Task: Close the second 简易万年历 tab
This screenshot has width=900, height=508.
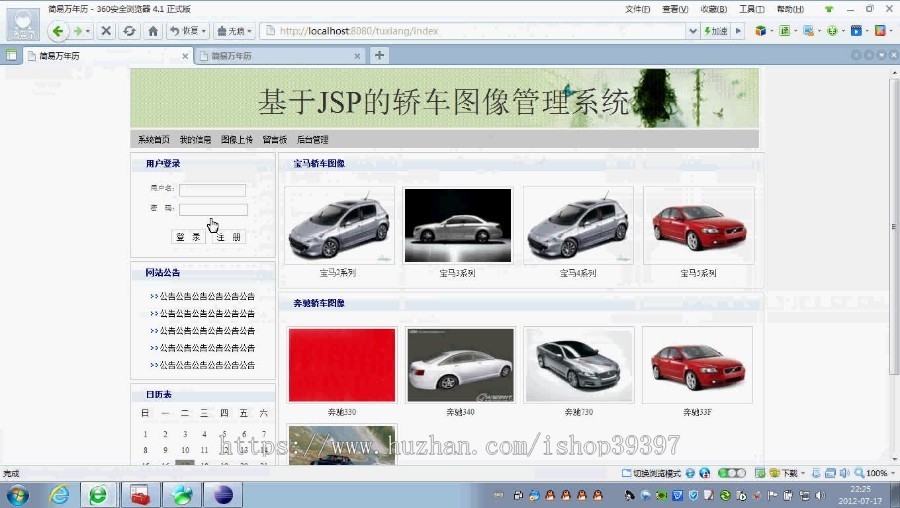Action: (x=357, y=56)
